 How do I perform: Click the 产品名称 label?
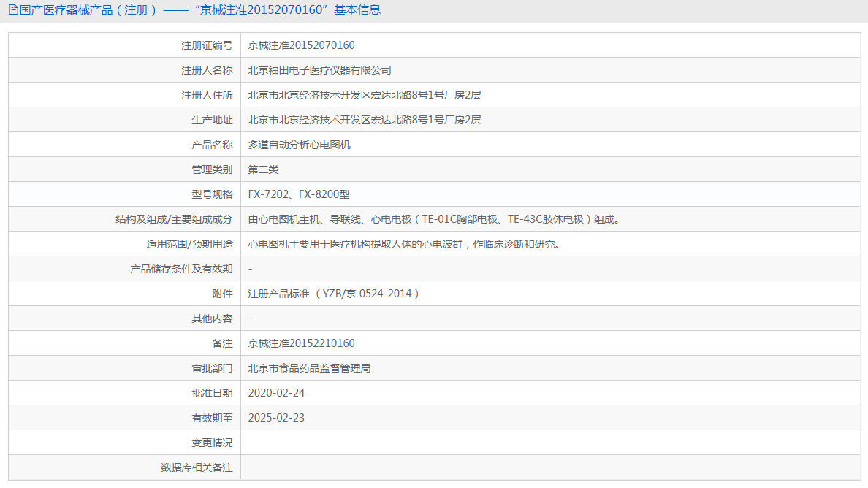(x=212, y=145)
